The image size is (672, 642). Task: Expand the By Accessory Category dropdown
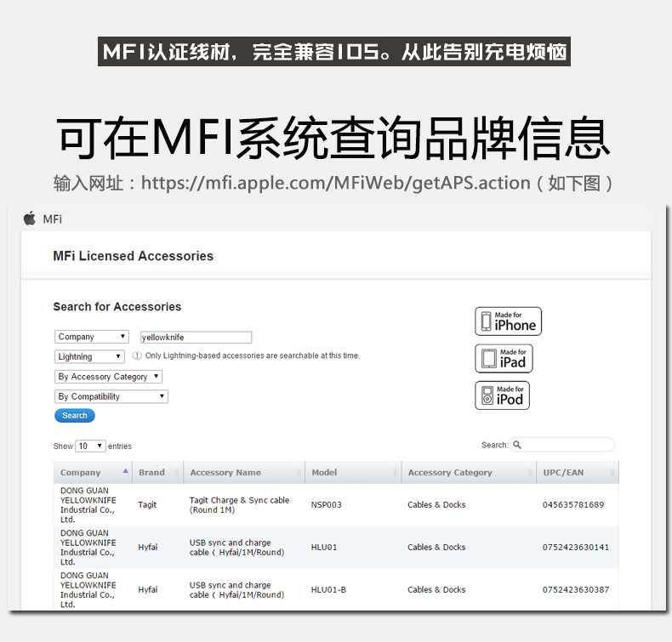tap(108, 377)
